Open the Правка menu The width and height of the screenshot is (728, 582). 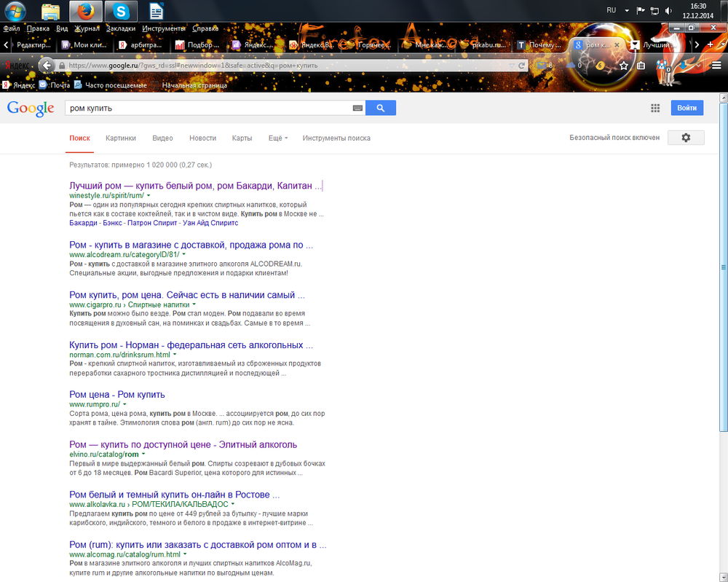pyautogui.click(x=38, y=28)
